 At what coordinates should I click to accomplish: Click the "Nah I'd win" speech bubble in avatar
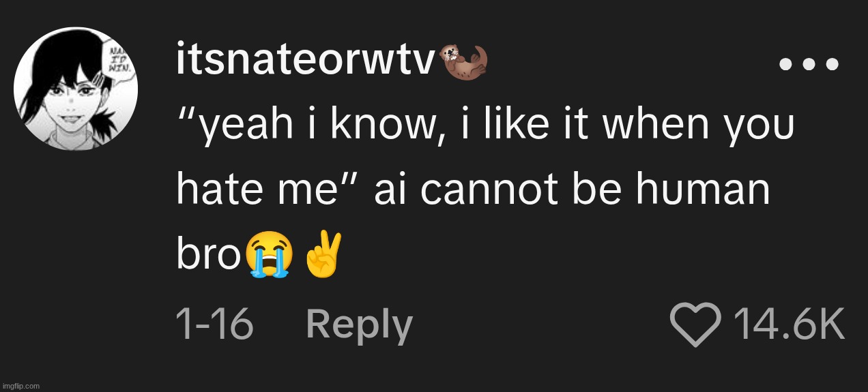(x=119, y=63)
